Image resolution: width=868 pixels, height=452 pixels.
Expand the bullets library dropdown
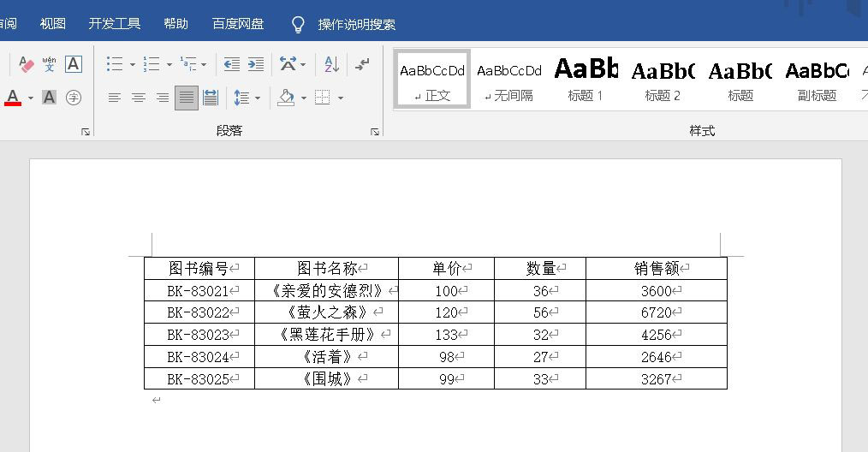(133, 65)
